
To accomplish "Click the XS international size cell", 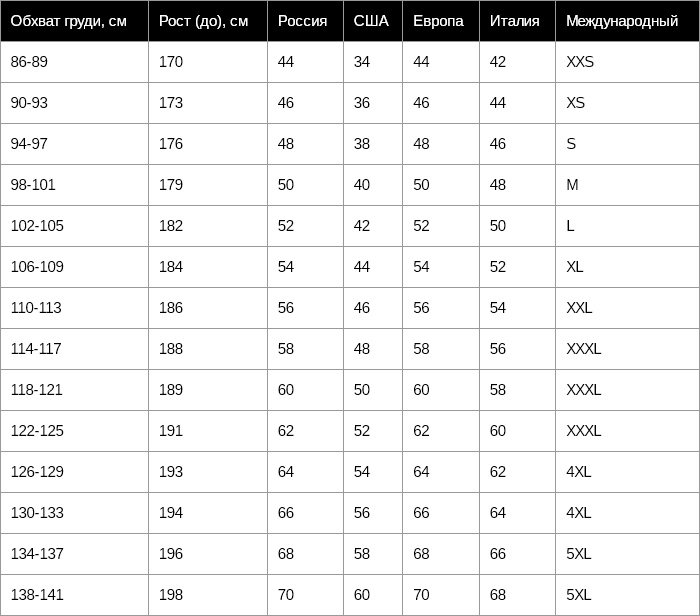I will click(575, 103).
